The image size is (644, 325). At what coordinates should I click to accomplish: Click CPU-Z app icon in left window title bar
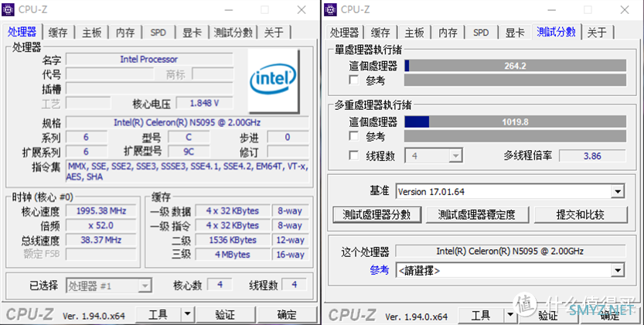pos(9,9)
